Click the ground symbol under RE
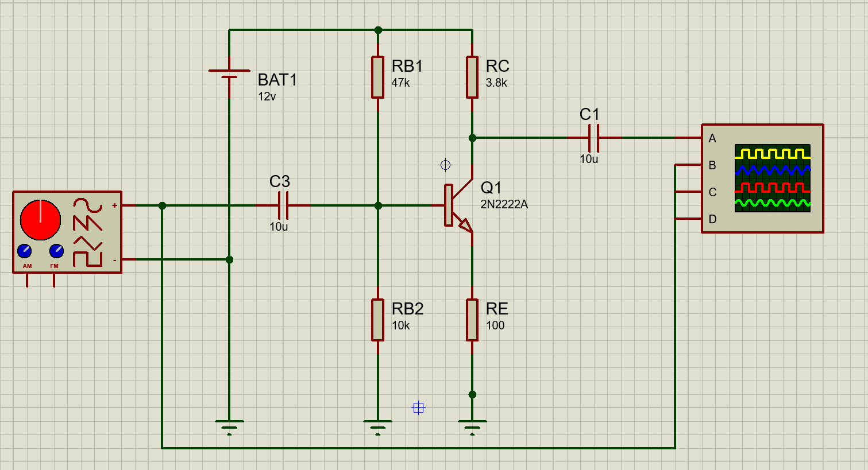Viewport: 868px width, 470px height. [472, 426]
